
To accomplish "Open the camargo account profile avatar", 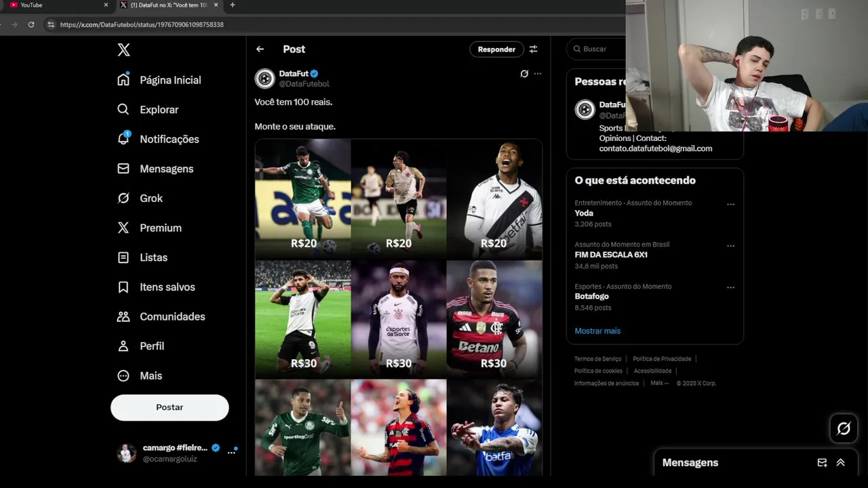I will [x=126, y=453].
